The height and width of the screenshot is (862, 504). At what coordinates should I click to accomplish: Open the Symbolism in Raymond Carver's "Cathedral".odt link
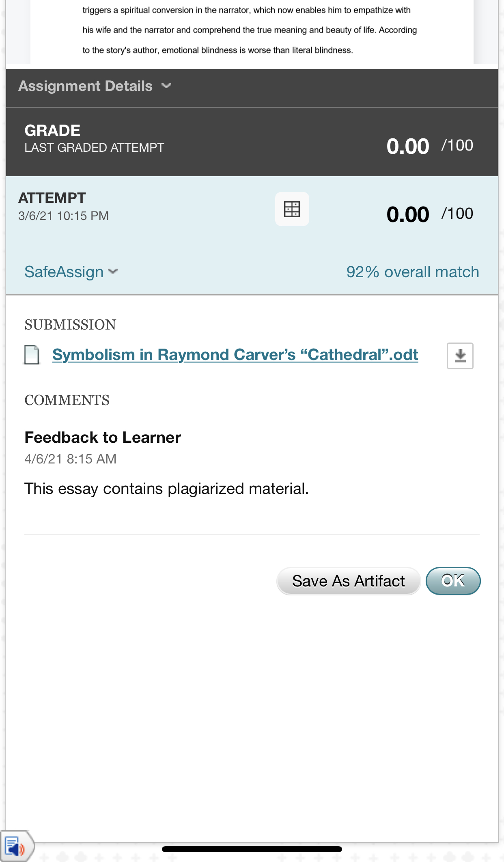tap(235, 355)
